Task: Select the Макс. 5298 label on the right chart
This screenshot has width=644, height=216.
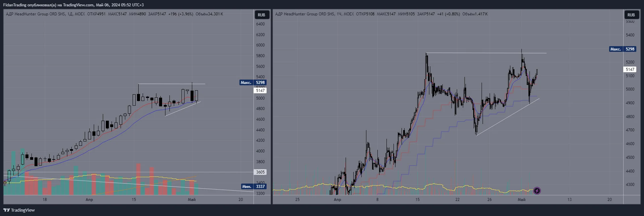Action: [623, 49]
